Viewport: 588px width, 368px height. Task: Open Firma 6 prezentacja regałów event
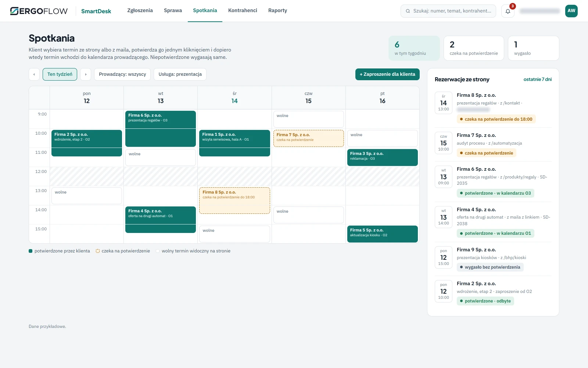tap(161, 129)
